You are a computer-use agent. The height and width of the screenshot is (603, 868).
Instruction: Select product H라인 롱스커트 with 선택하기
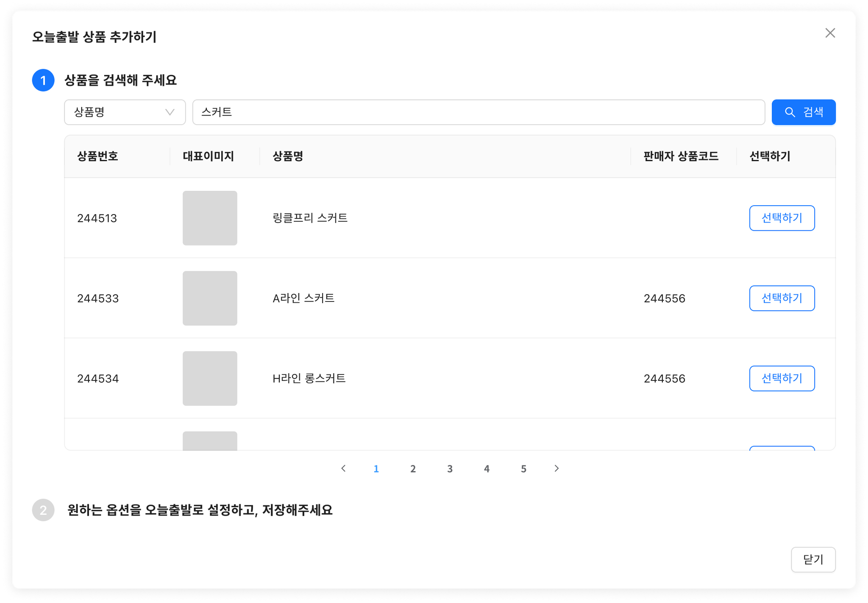(782, 378)
